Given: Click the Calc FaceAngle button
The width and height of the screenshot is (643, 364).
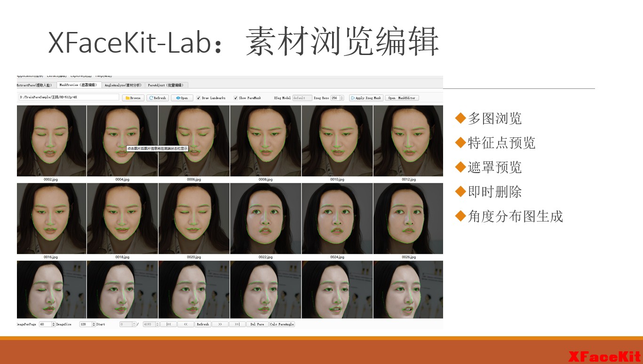Looking at the screenshot, I should tap(282, 324).
